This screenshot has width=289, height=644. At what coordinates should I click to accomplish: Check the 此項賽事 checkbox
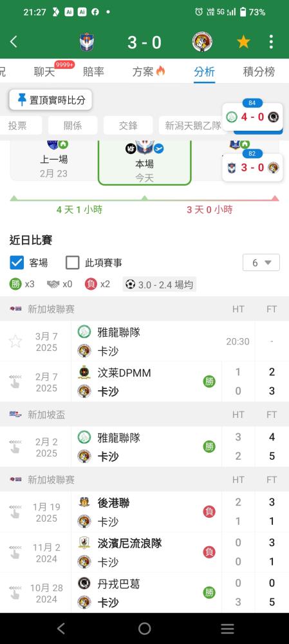tap(72, 263)
